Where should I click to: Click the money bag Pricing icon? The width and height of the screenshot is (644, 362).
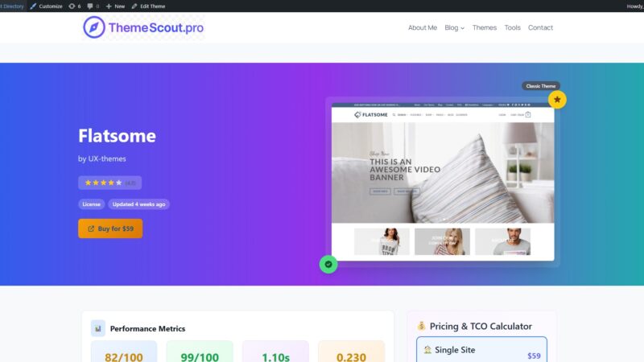421,326
